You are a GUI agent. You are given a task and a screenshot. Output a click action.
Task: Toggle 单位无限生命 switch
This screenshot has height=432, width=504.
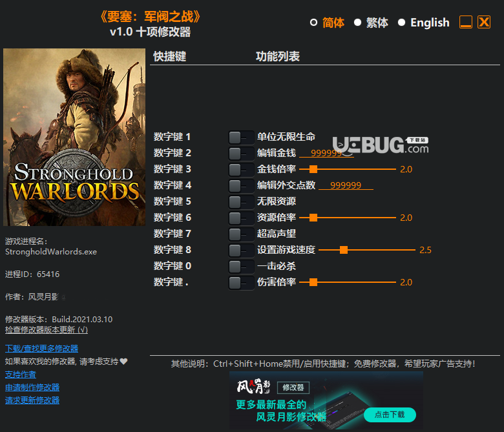(x=242, y=137)
